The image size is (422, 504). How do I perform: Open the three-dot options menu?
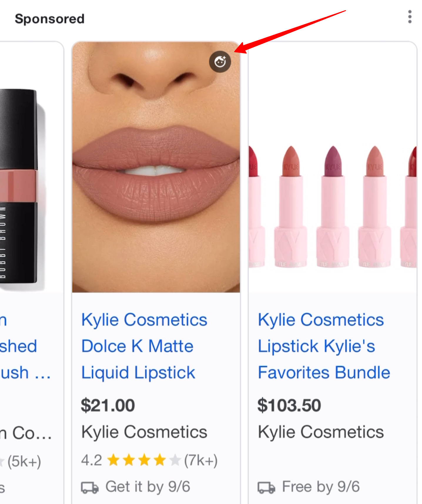(x=410, y=17)
